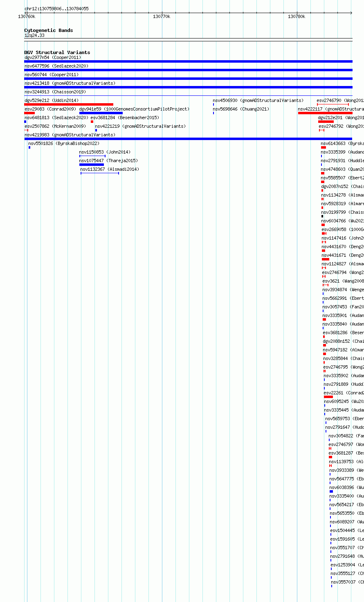This screenshot has height=602, width=364.
Task: Open the esv29083 (Conrad2009) variant label
Action: (50, 109)
